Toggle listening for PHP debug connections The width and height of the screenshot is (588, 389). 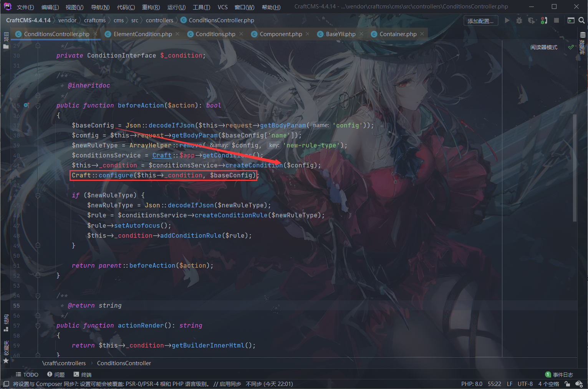click(x=544, y=20)
